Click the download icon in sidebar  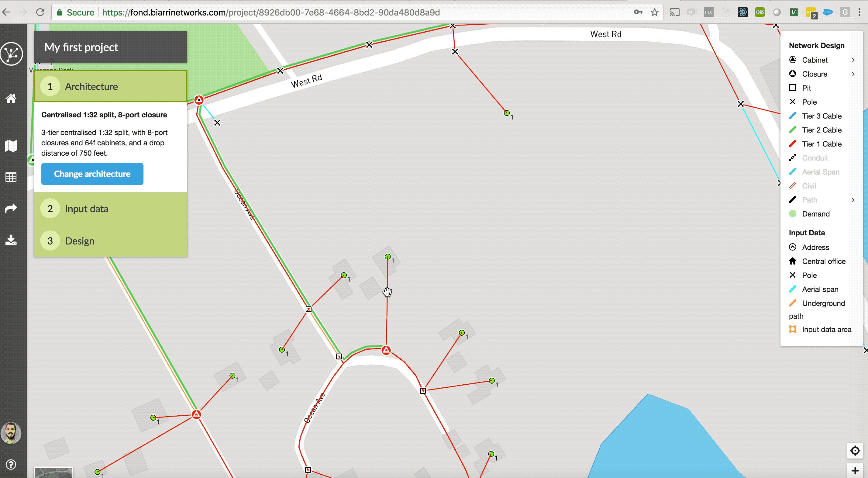11,240
